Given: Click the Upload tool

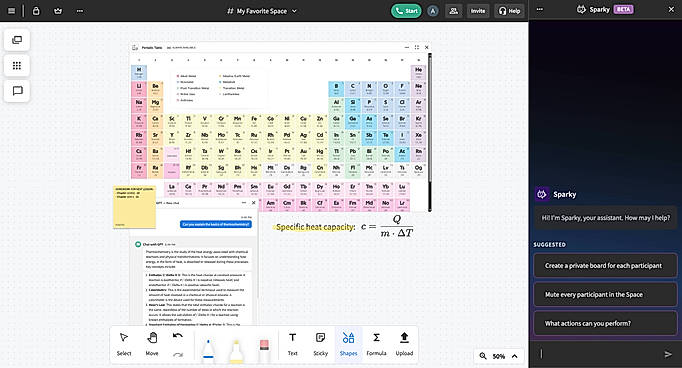Looking at the screenshot, I should tap(404, 344).
